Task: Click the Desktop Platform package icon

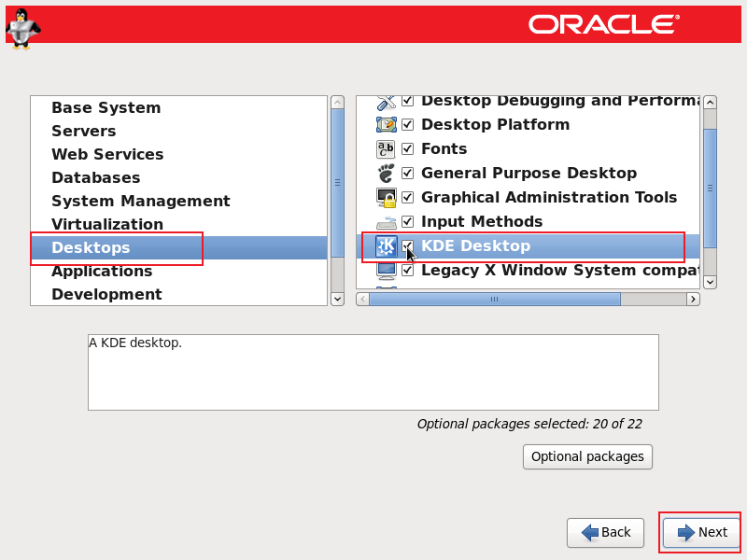Action: [387, 125]
